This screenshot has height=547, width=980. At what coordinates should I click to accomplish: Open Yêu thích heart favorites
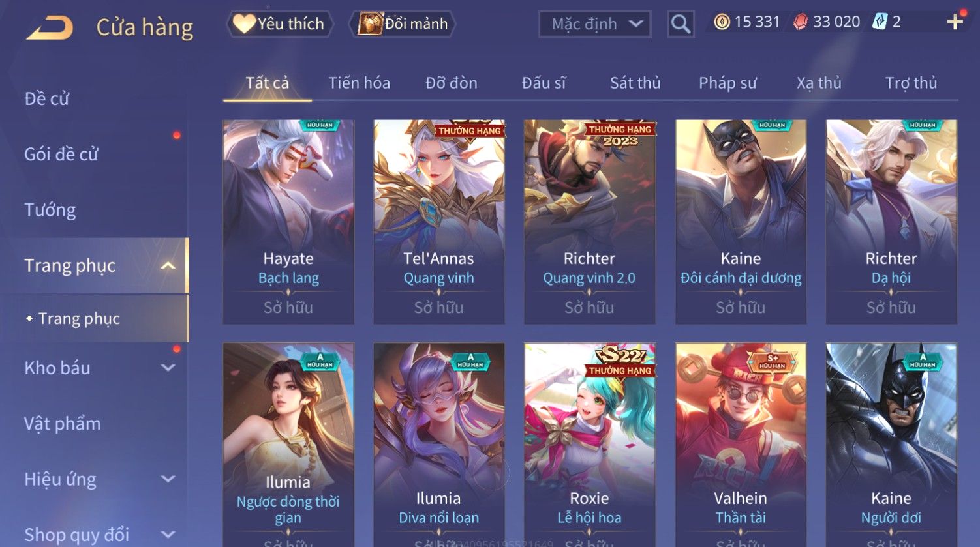(280, 24)
